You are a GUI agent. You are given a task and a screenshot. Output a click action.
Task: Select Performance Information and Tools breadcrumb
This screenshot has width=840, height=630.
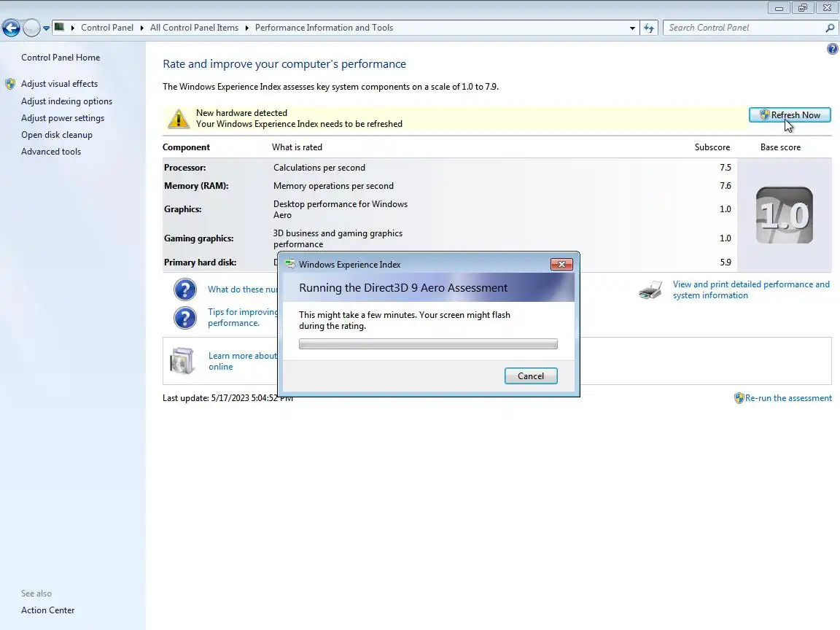click(324, 28)
